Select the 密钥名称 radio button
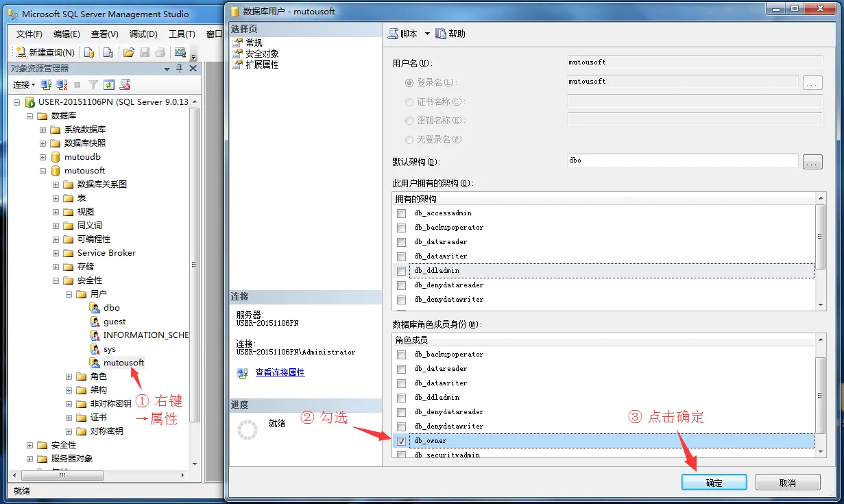 (409, 120)
